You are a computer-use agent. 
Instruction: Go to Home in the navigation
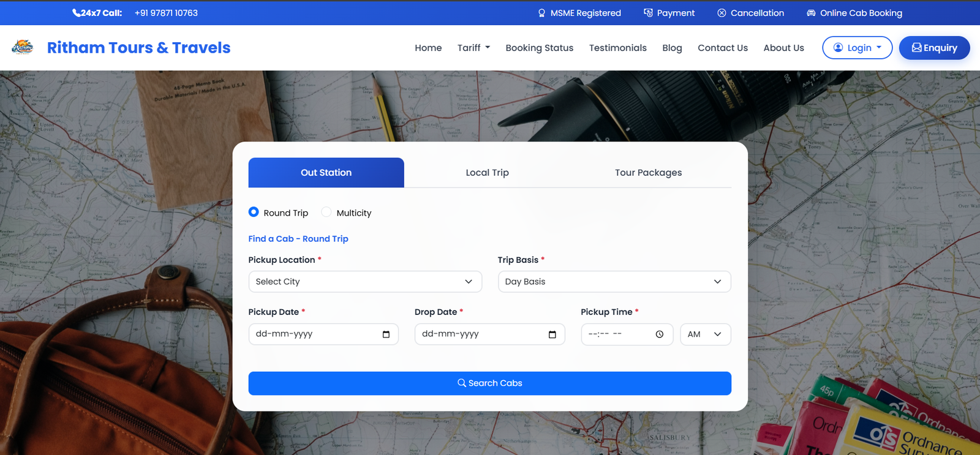[x=428, y=48]
